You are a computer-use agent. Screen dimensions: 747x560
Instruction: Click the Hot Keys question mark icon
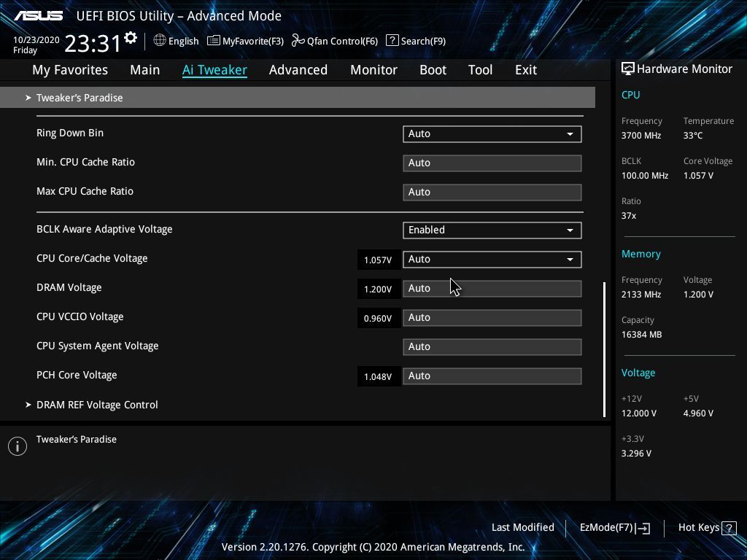[729, 528]
